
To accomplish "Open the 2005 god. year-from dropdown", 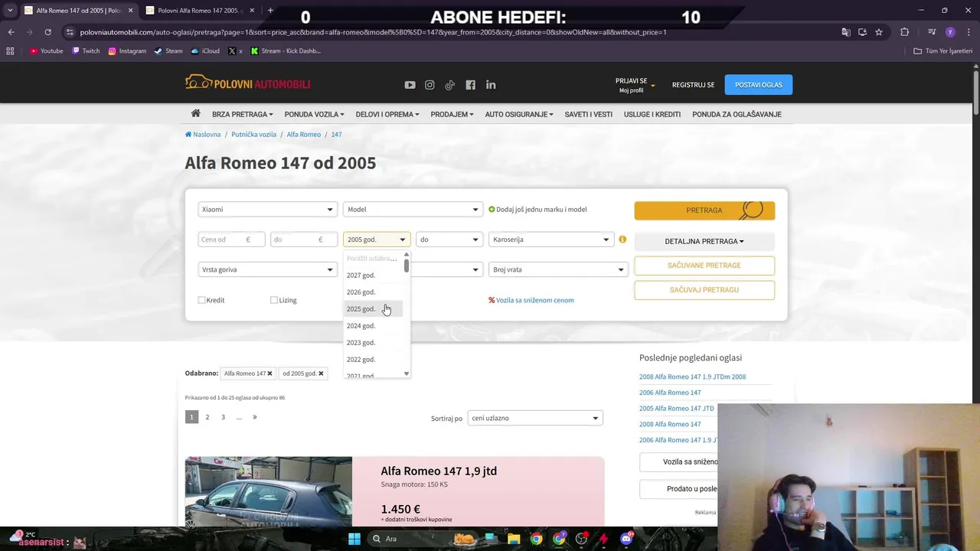I will pyautogui.click(x=377, y=240).
